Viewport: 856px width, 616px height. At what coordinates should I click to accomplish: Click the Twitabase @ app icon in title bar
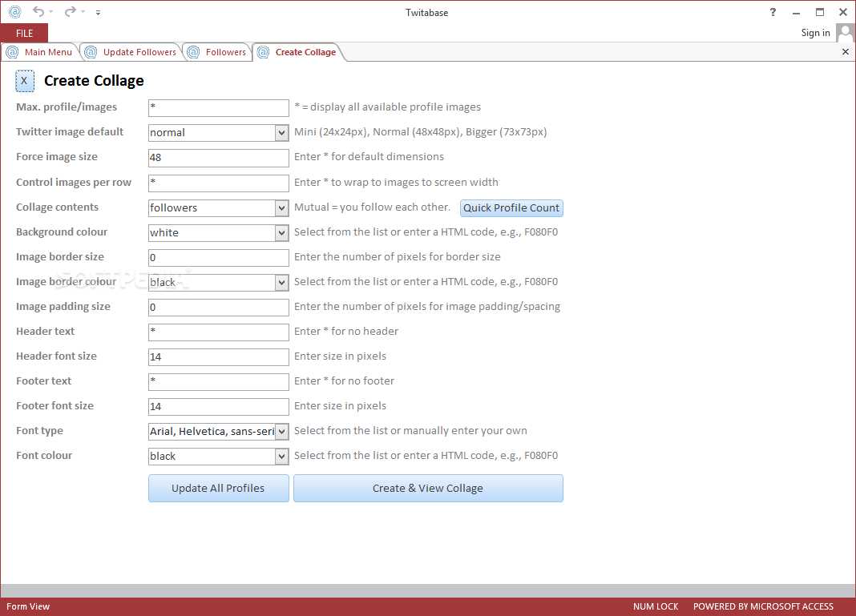coord(14,11)
